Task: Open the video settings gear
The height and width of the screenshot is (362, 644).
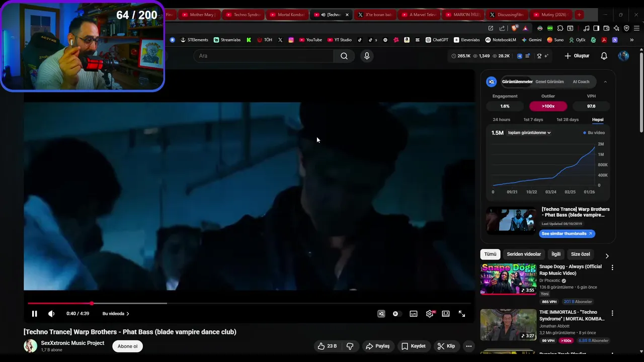Action: point(430,314)
